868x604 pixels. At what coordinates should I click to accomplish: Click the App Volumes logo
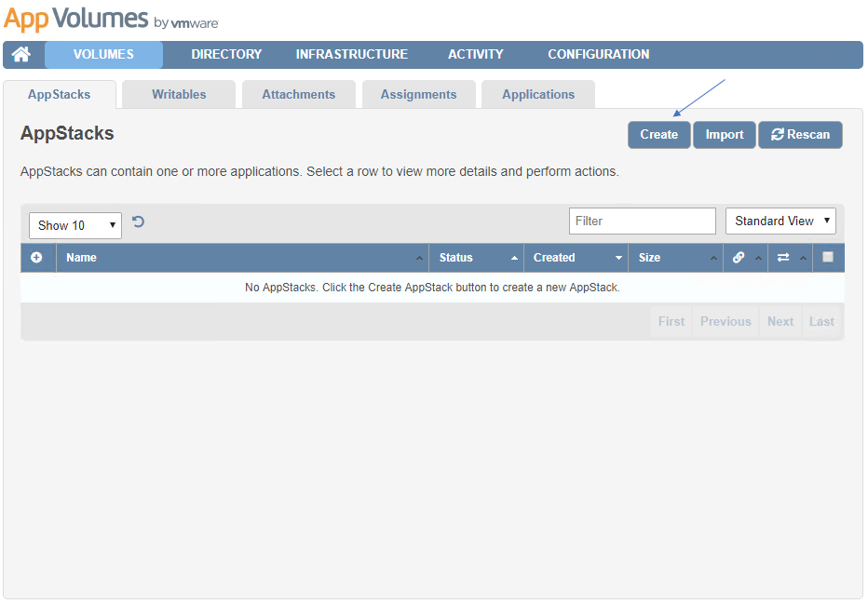click(x=111, y=19)
